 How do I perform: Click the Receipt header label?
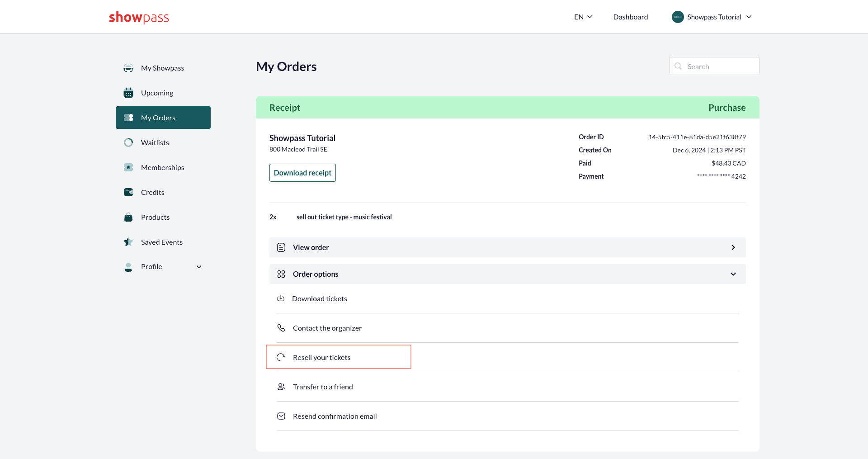point(285,108)
